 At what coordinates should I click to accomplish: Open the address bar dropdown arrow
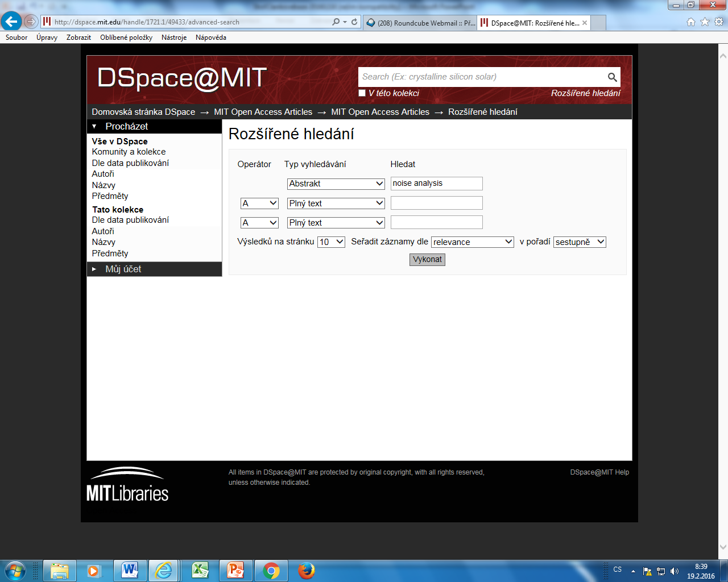pos(345,22)
